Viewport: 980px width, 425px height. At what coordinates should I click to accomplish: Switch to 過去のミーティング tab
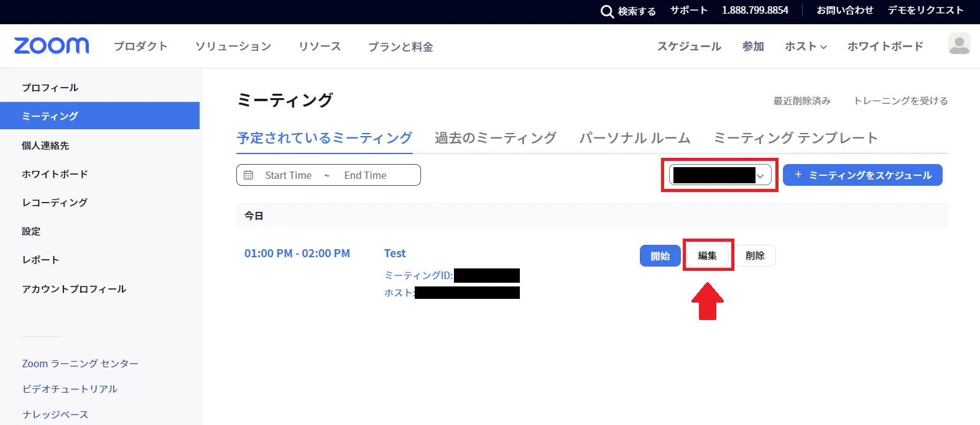click(x=495, y=138)
